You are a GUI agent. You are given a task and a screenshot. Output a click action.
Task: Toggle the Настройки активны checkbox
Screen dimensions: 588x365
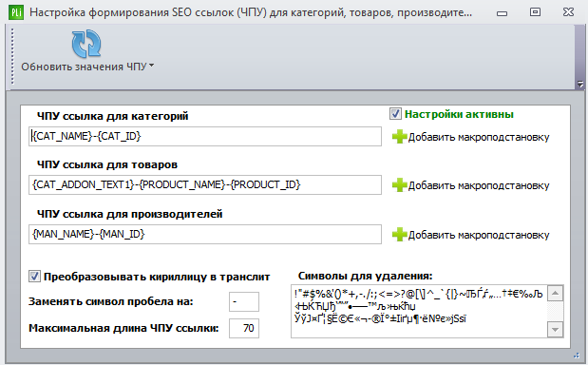[395, 114]
